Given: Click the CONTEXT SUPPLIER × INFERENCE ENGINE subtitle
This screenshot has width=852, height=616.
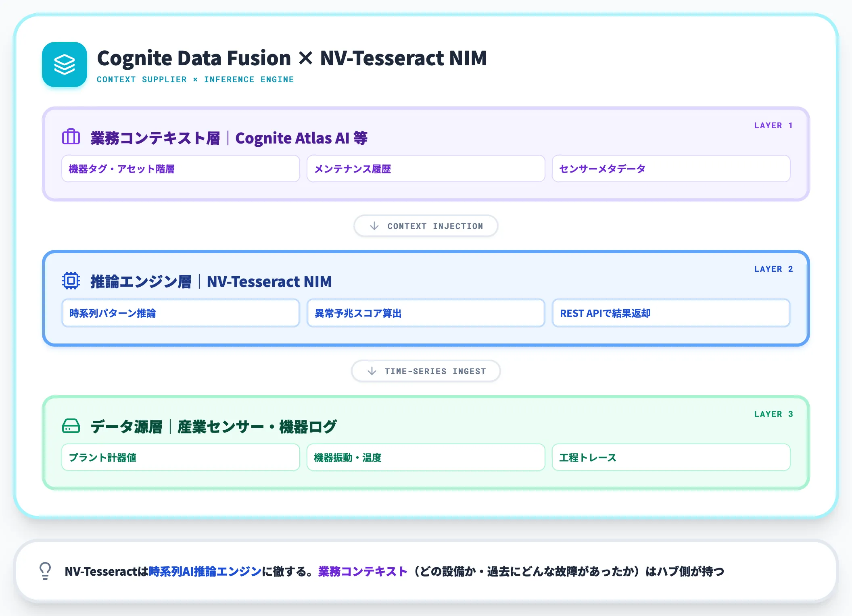Looking at the screenshot, I should (195, 79).
